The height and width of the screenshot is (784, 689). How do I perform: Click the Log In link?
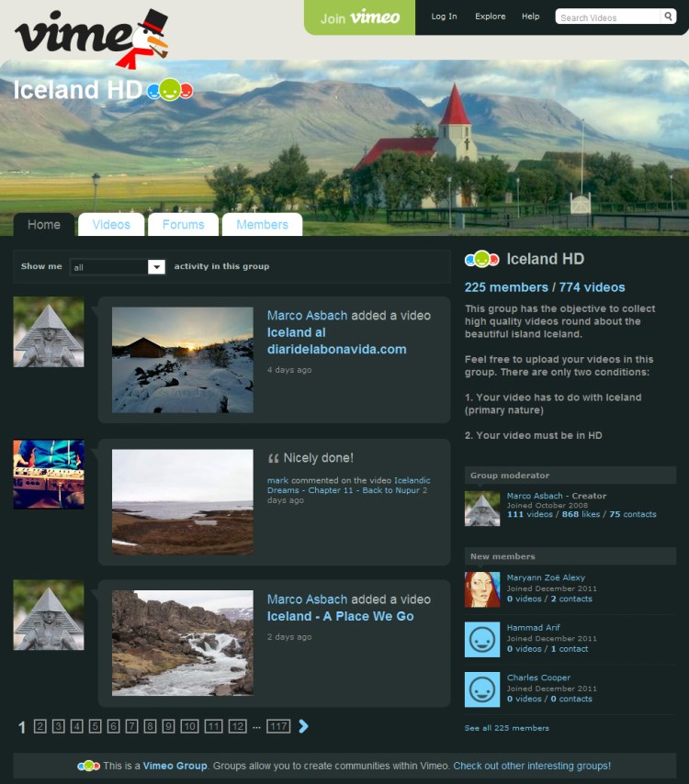[444, 17]
